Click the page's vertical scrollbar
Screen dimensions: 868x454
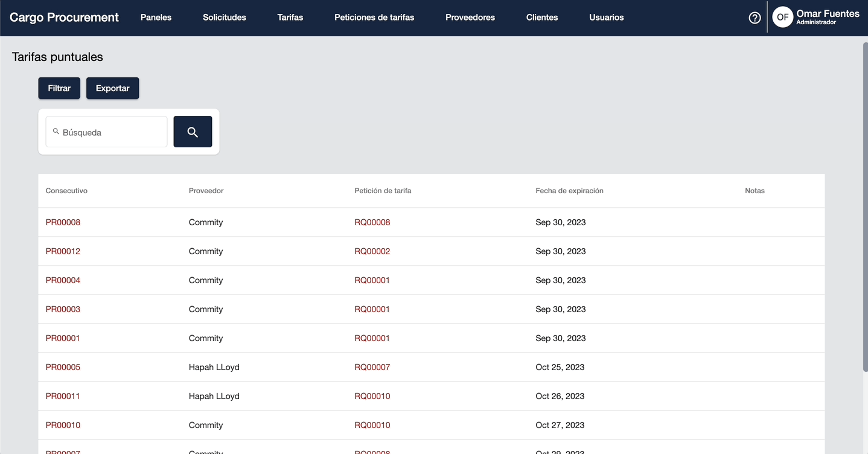coord(864,205)
